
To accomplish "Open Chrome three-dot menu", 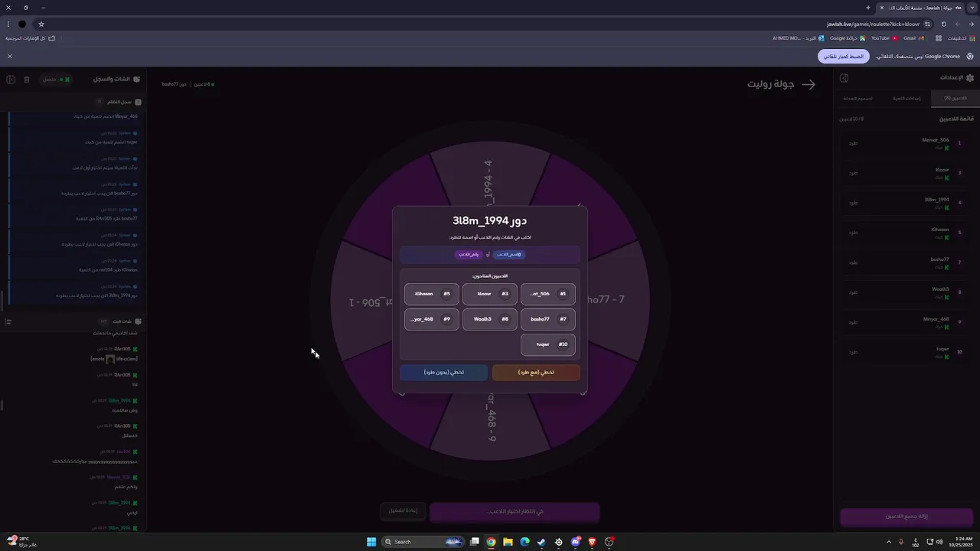I will pyautogui.click(x=8, y=24).
